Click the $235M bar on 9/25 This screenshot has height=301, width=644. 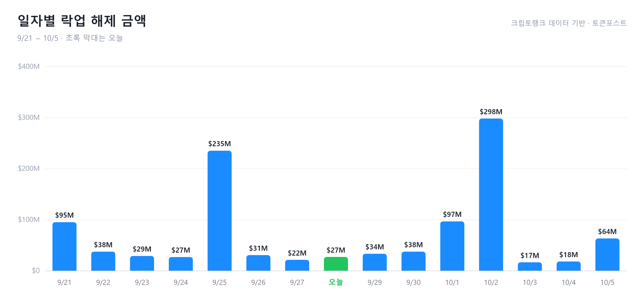[219, 211]
